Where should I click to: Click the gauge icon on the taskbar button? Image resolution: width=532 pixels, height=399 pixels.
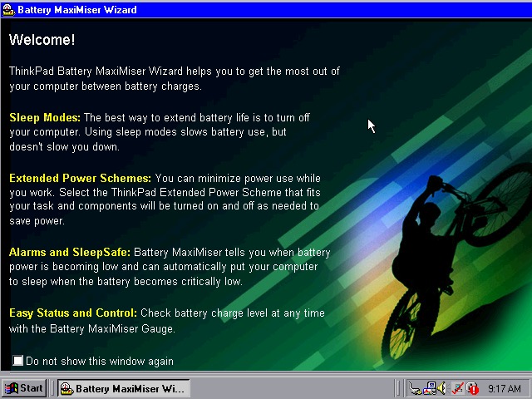point(66,388)
